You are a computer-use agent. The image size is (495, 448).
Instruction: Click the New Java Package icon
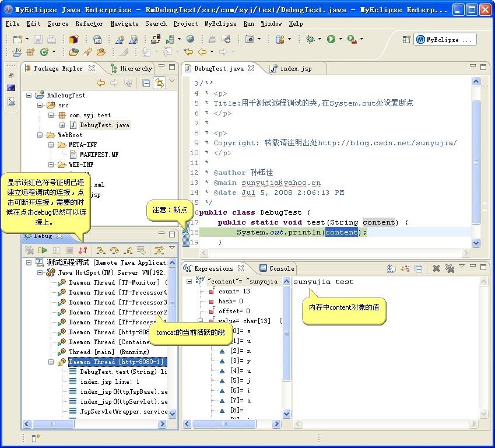tap(30, 52)
